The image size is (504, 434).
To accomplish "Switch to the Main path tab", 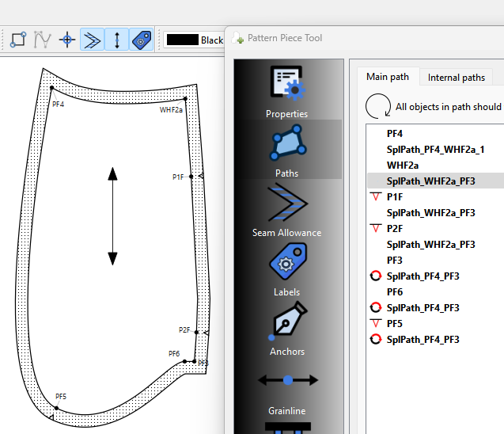I will (388, 77).
